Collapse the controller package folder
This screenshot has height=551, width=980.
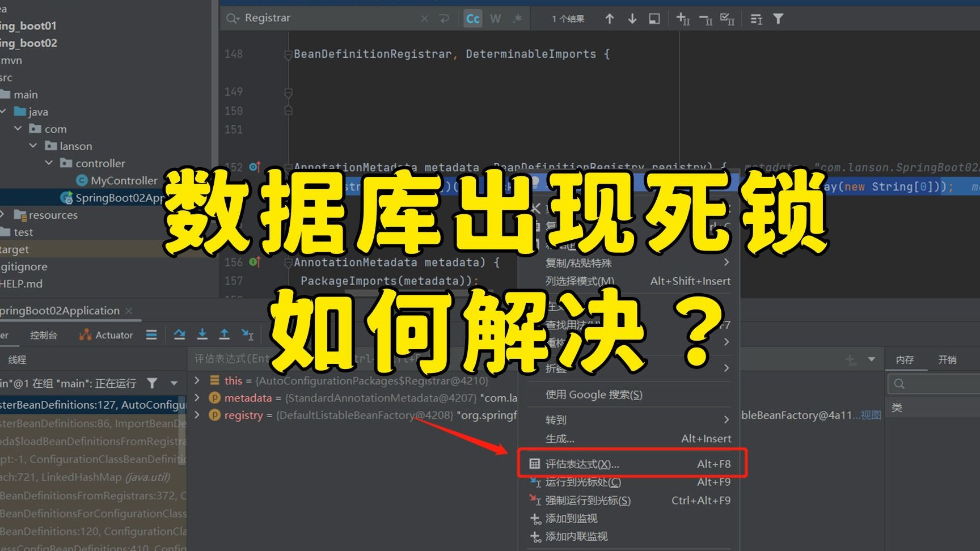(x=49, y=163)
